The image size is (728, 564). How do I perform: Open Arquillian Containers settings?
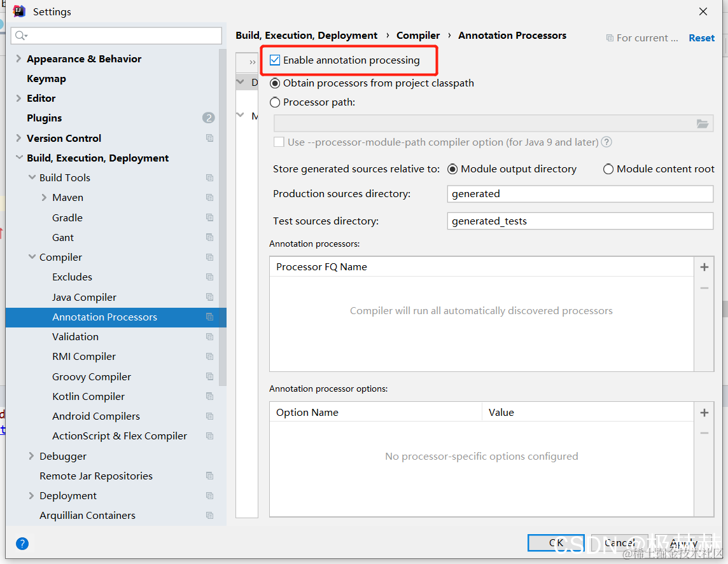point(87,515)
